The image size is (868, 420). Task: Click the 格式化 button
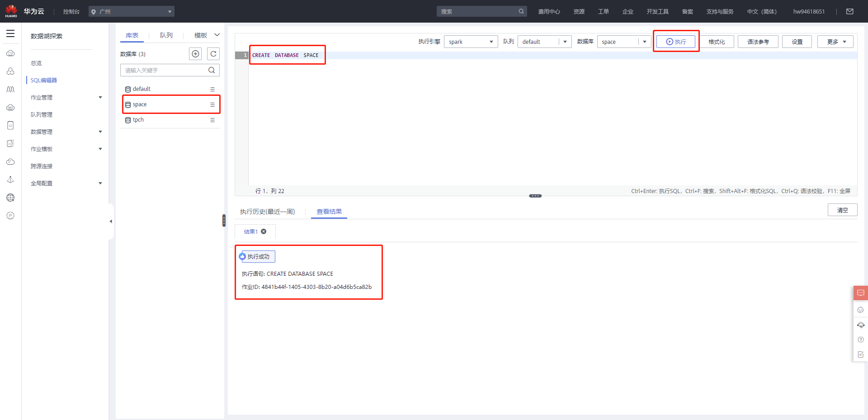pyautogui.click(x=717, y=42)
